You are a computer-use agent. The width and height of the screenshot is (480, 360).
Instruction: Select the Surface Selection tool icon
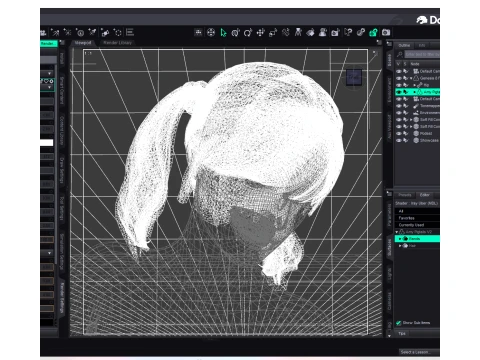(x=310, y=32)
